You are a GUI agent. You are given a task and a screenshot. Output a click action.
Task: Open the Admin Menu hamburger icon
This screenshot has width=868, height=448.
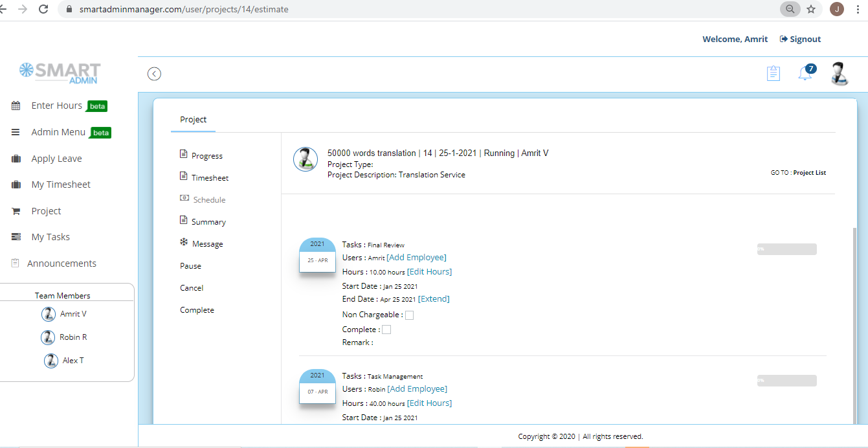point(14,131)
